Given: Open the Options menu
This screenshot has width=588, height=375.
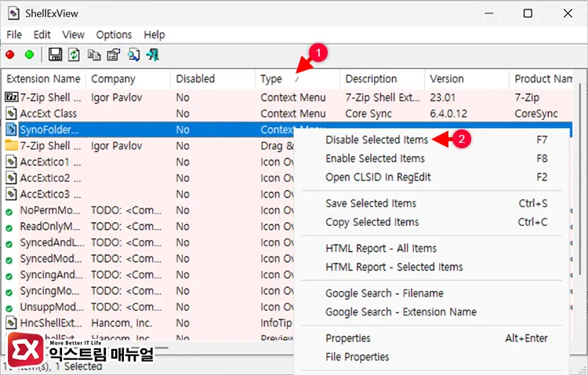Looking at the screenshot, I should 114,35.
